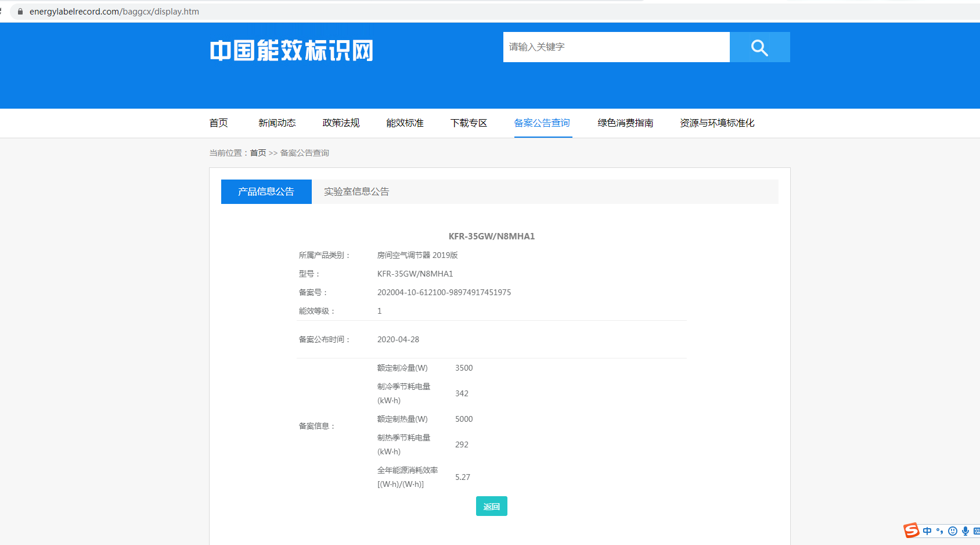Screen dimensions: 980x545
Task: Click the 中国能效标识网 site logo
Action: pos(291,51)
